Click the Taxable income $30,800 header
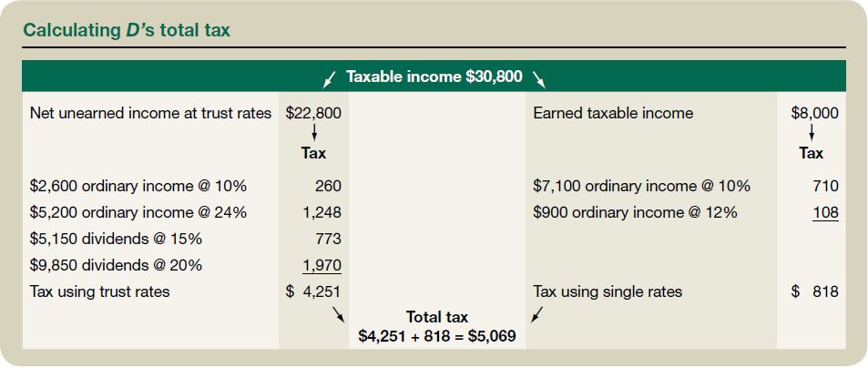868x368 pixels. tap(434, 77)
